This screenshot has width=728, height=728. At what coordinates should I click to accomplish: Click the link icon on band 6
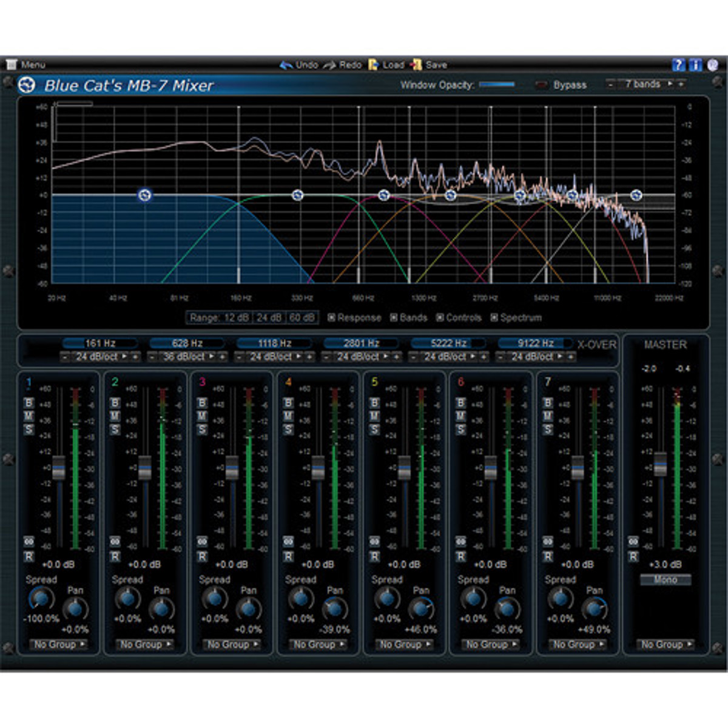(x=460, y=541)
